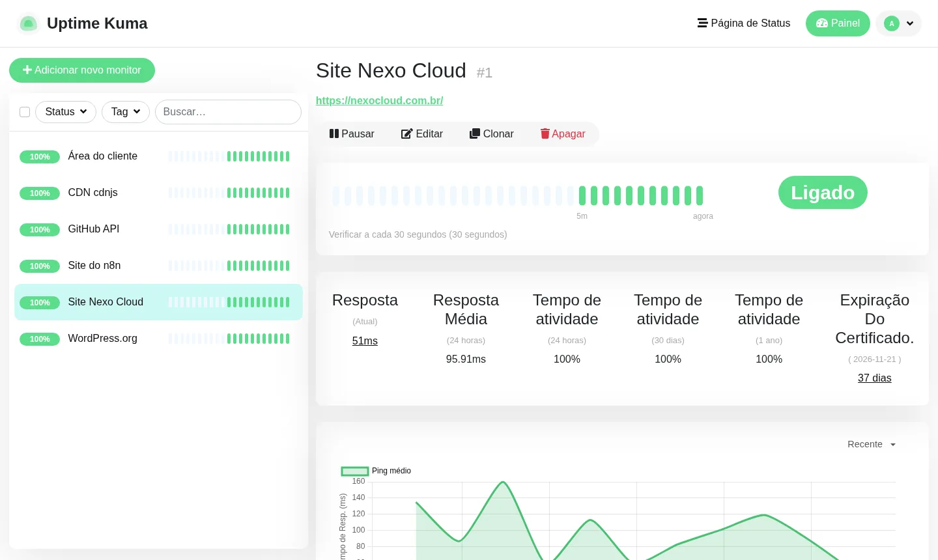Click the dashboard gauge icon in Painel

coord(822,23)
